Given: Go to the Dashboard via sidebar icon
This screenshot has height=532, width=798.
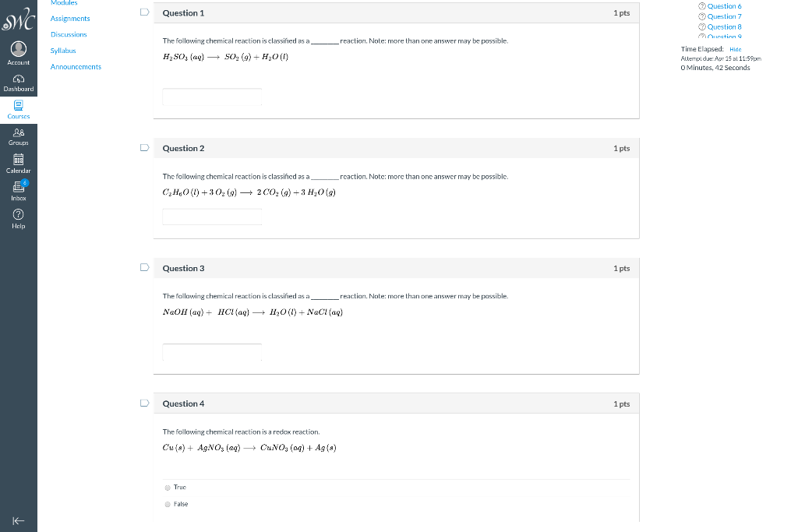Looking at the screenshot, I should coord(18,82).
